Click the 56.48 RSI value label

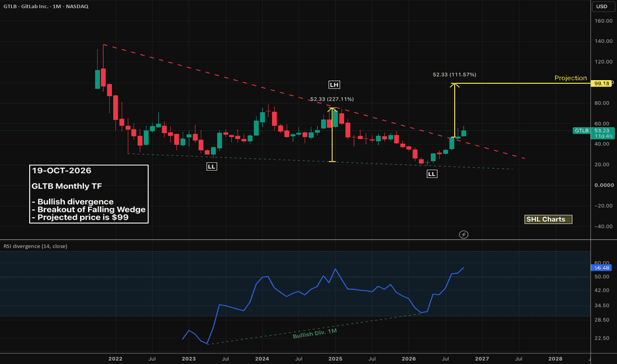[602, 267]
